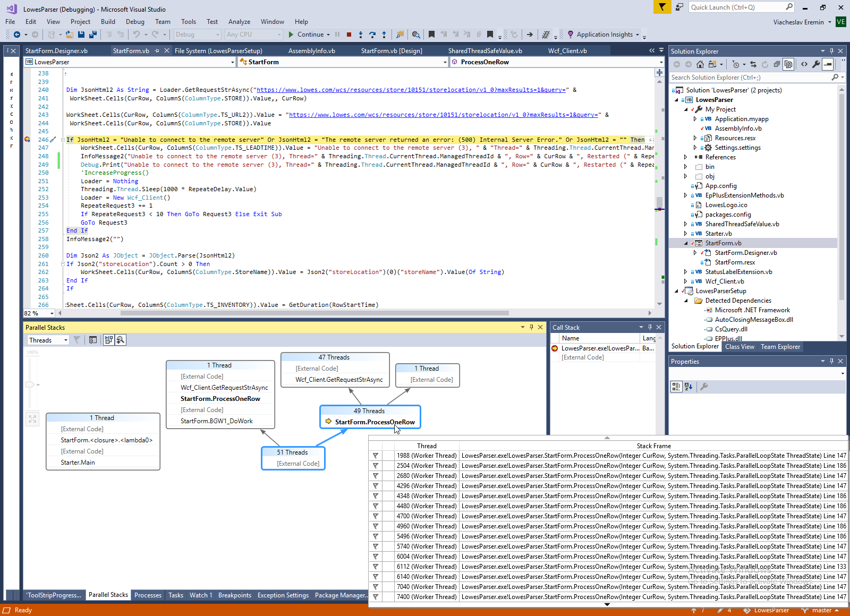Screen dimensions: 850x616
Task: Click the feedback notification flag icon
Action: click(662, 7)
